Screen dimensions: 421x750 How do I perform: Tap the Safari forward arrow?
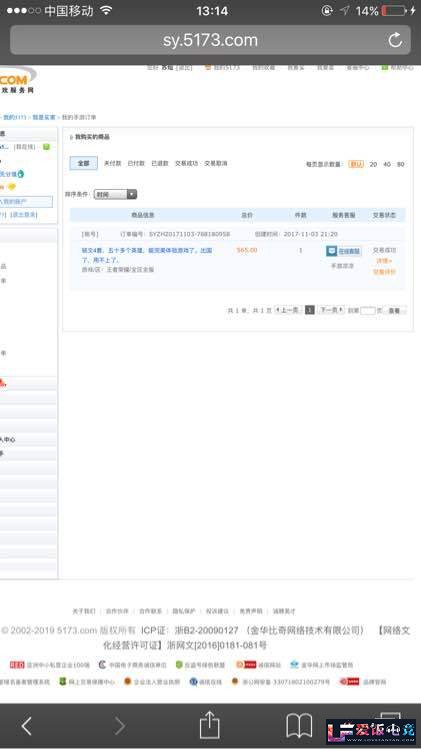point(120,726)
